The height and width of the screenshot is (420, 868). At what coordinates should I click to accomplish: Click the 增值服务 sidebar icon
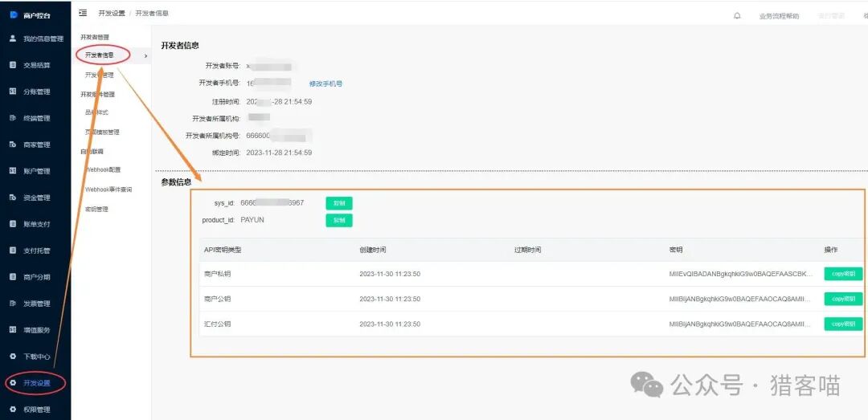pos(13,330)
